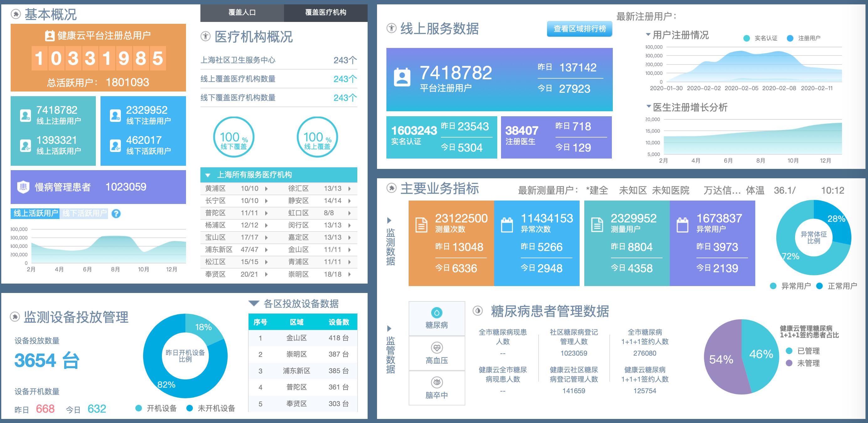Click the 平台注册用户 badge icon

(x=402, y=77)
